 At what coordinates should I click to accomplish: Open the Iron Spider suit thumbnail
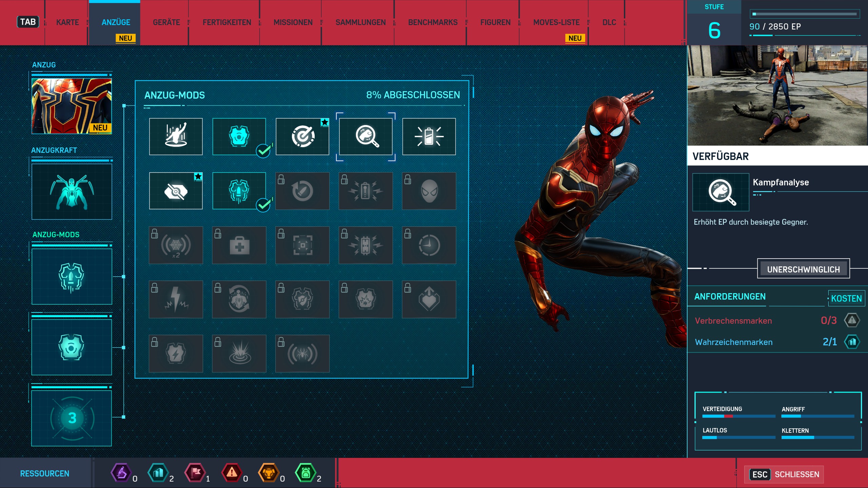[x=72, y=106]
